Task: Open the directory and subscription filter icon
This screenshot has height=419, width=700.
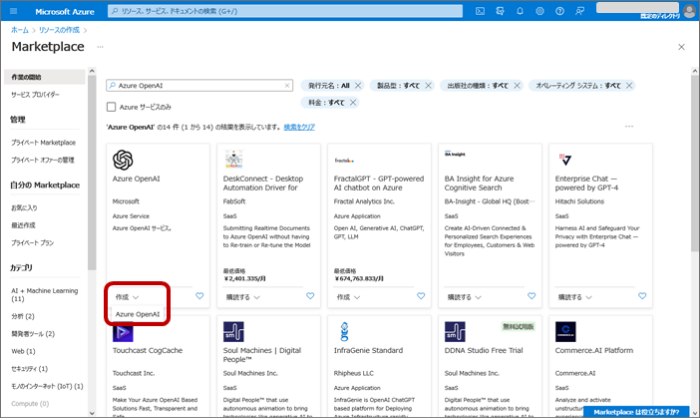Action: click(500, 11)
